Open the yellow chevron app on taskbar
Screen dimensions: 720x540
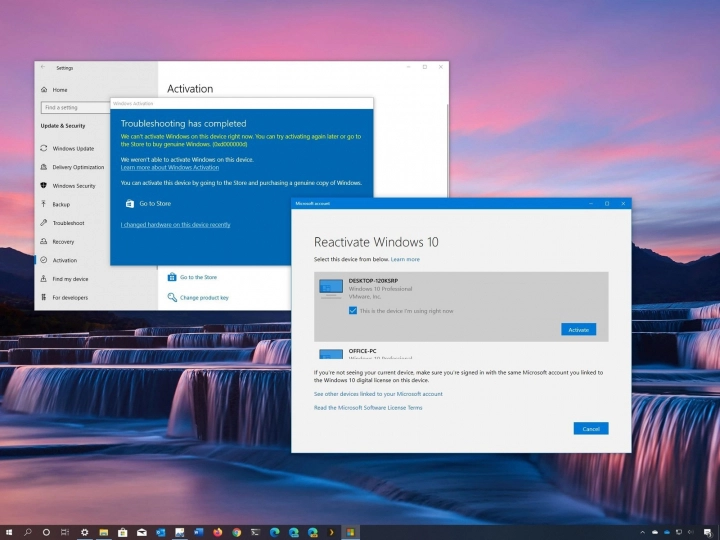tap(331, 532)
